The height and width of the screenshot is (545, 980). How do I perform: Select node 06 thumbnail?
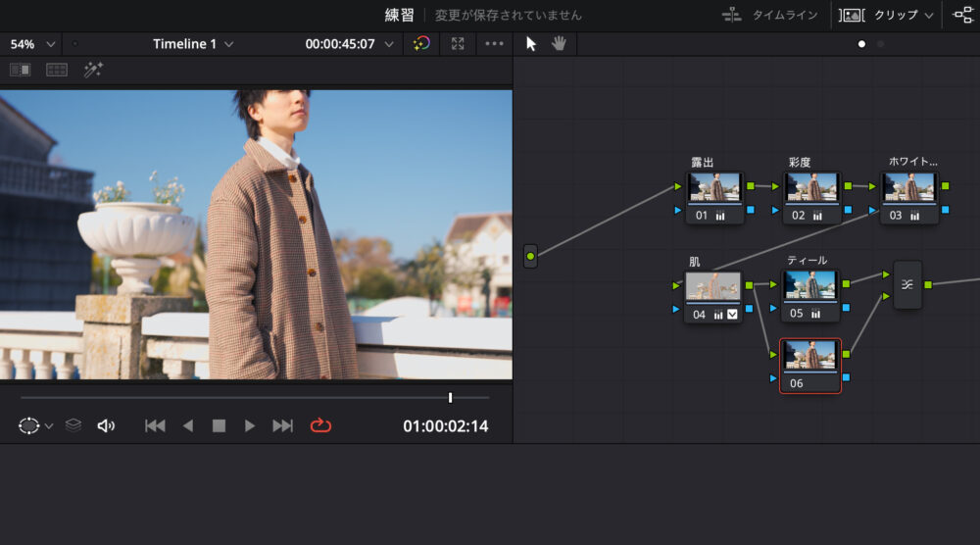[809, 356]
